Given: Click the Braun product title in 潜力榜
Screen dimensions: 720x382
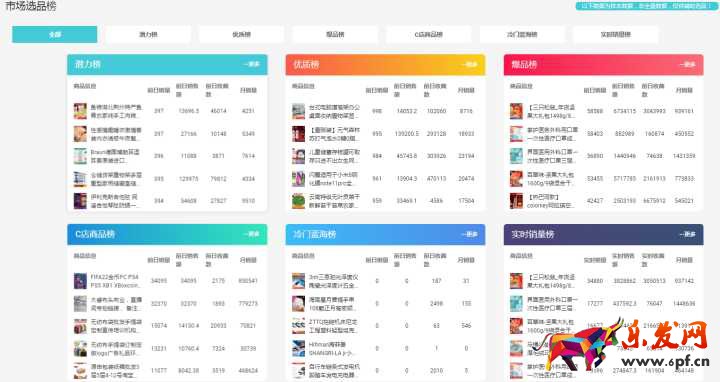Looking at the screenshot, I should pos(115,156).
